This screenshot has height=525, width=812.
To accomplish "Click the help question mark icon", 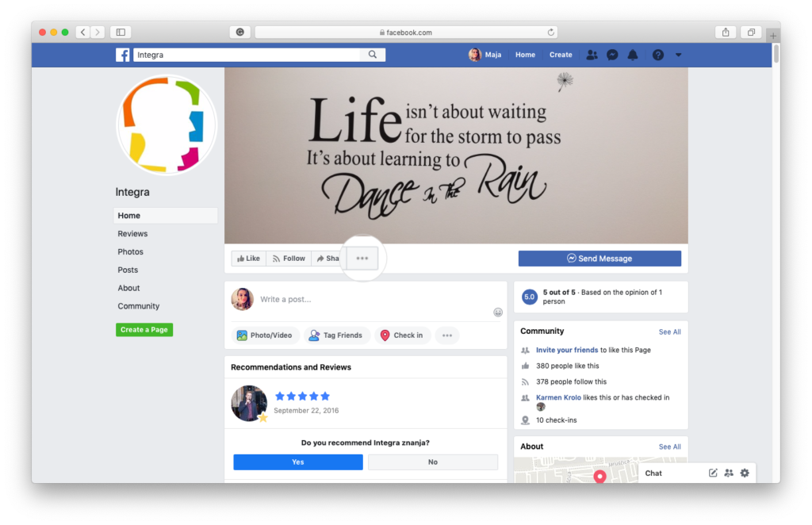I will [x=657, y=55].
